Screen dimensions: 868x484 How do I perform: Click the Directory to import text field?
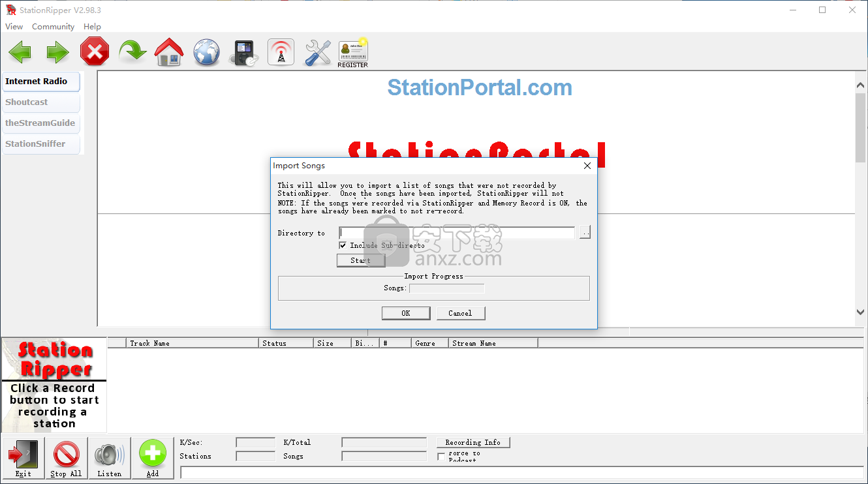coord(457,233)
